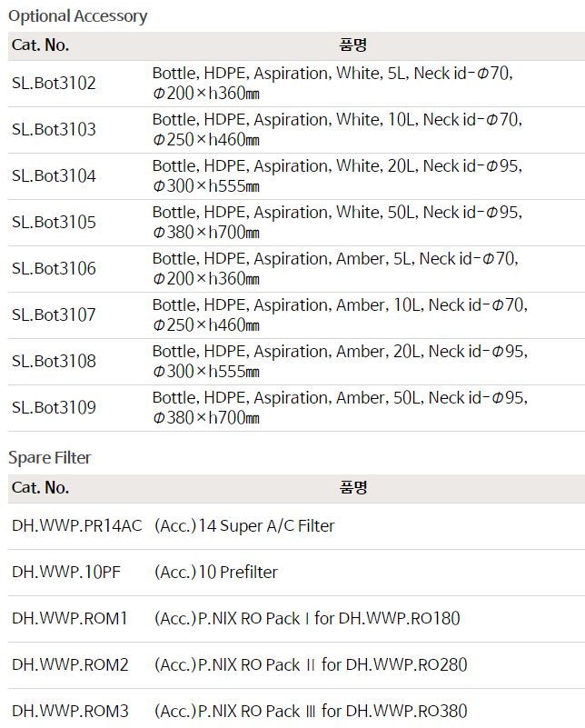Click "Cat. No." header in Spare Filter table
The height and width of the screenshot is (728, 585).
point(40,488)
